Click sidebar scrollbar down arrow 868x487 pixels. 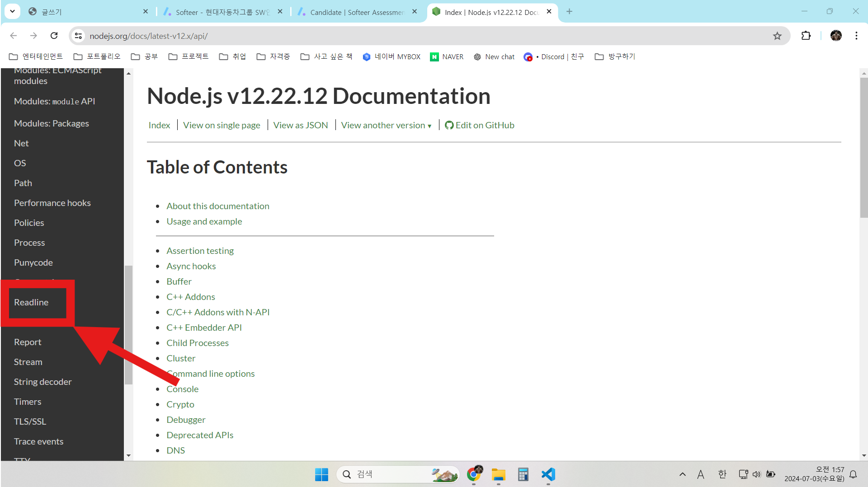(128, 455)
